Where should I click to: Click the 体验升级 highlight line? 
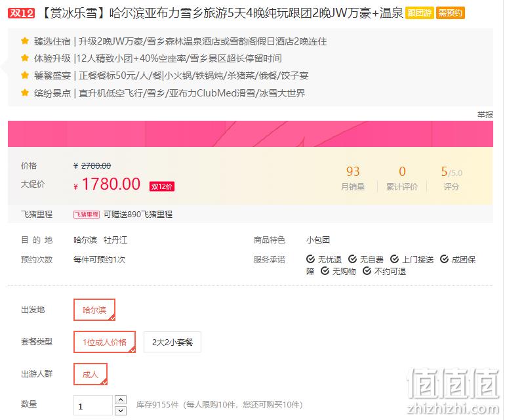coord(158,58)
